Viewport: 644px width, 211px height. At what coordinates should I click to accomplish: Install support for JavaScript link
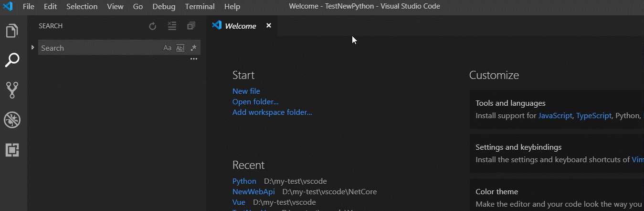coord(555,116)
